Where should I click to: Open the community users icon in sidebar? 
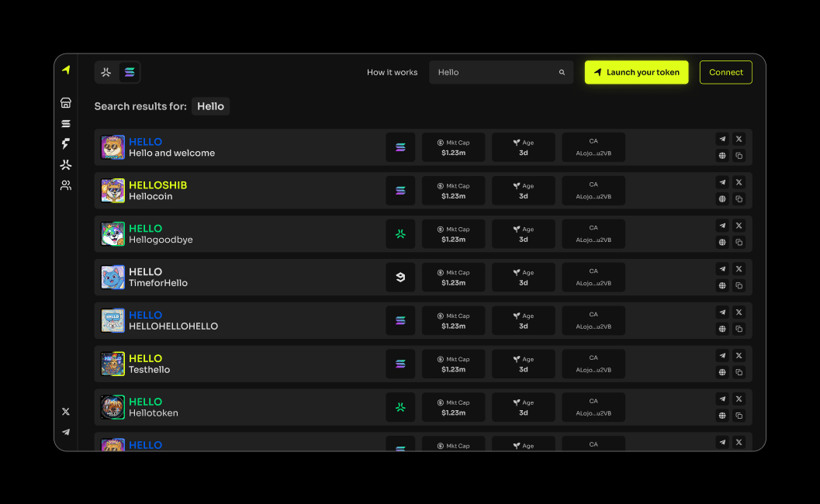tap(66, 185)
